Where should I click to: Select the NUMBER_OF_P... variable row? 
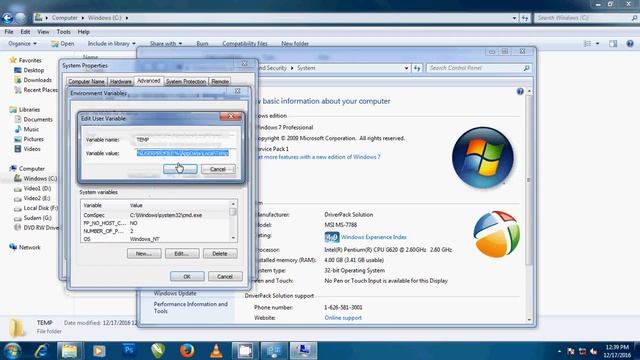pyautogui.click(x=156, y=231)
